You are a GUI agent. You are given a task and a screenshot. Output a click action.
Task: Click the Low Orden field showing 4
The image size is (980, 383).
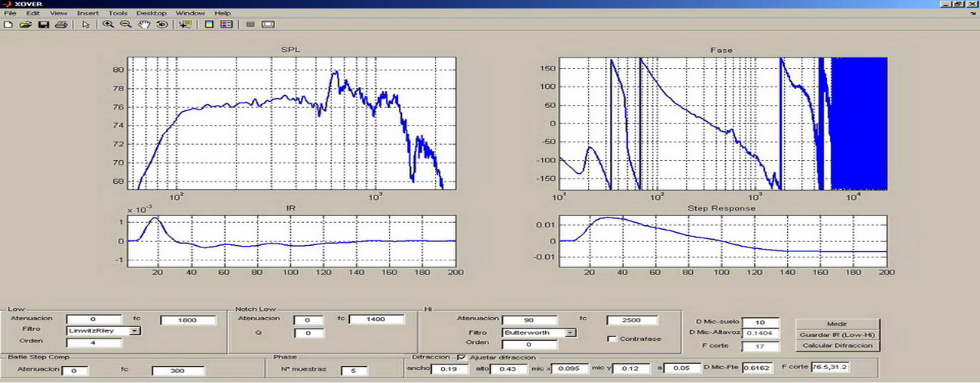tap(94, 342)
